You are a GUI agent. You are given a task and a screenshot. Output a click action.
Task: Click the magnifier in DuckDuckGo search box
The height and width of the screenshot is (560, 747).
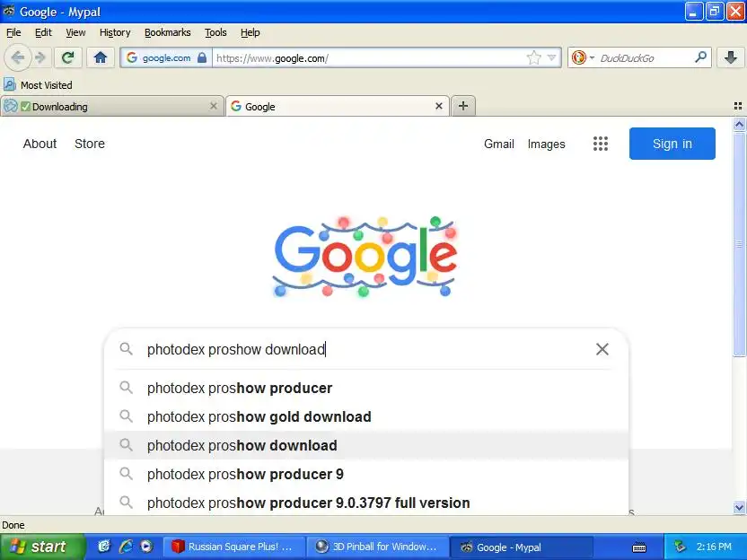click(x=700, y=57)
